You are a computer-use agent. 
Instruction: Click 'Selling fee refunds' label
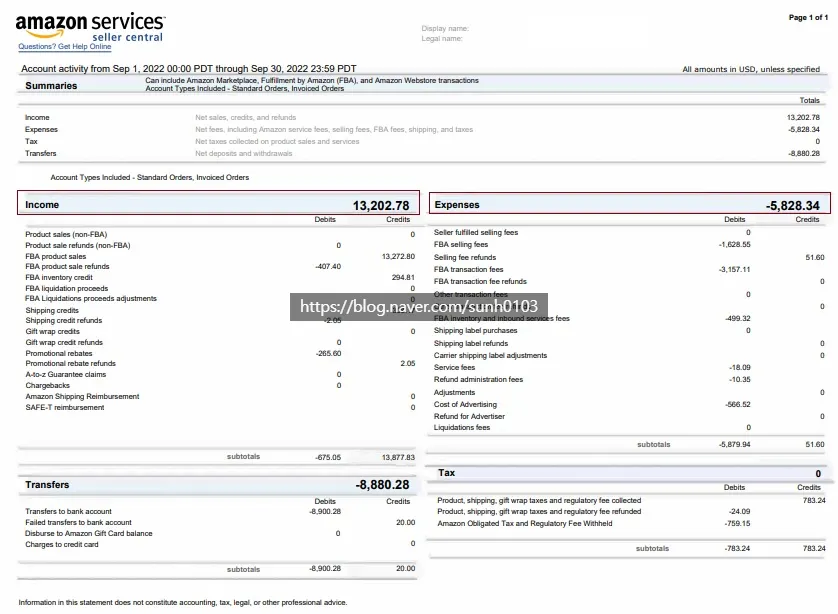[x=465, y=258]
